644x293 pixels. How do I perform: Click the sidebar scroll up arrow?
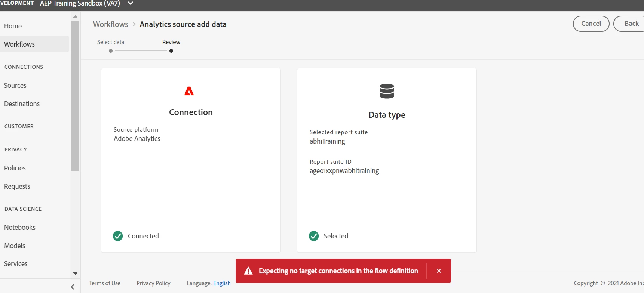pyautogui.click(x=75, y=16)
